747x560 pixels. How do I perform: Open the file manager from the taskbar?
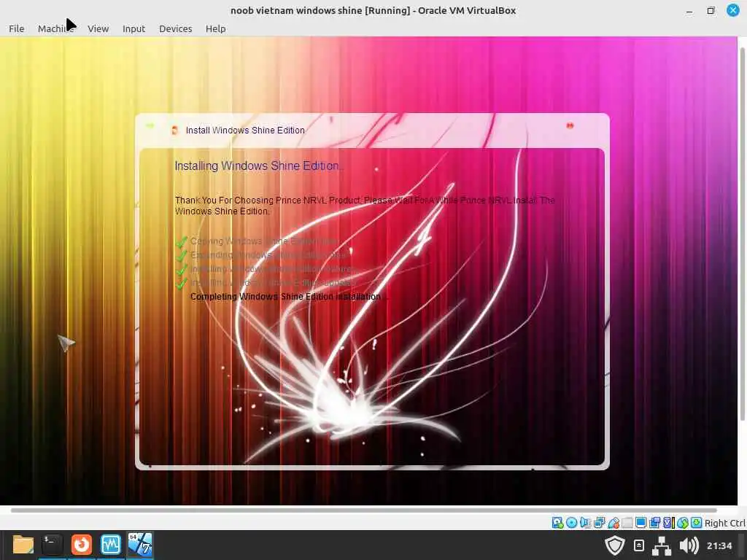tap(23, 545)
